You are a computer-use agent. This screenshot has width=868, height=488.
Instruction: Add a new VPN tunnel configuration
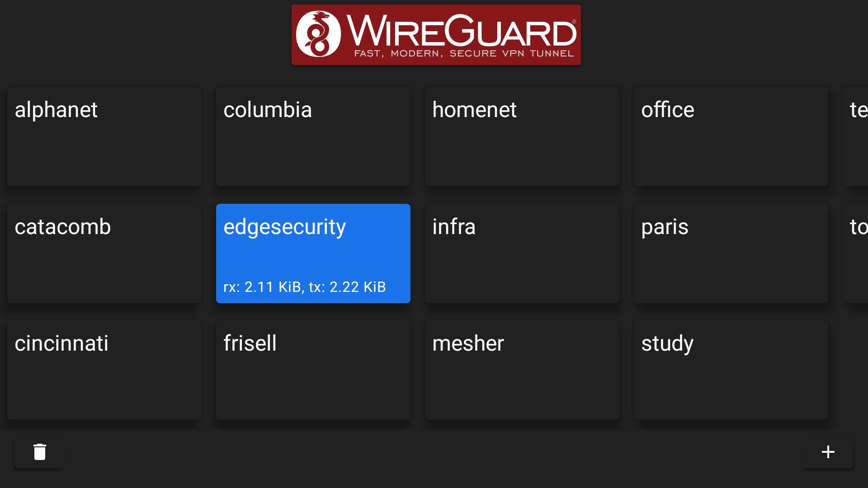828,451
